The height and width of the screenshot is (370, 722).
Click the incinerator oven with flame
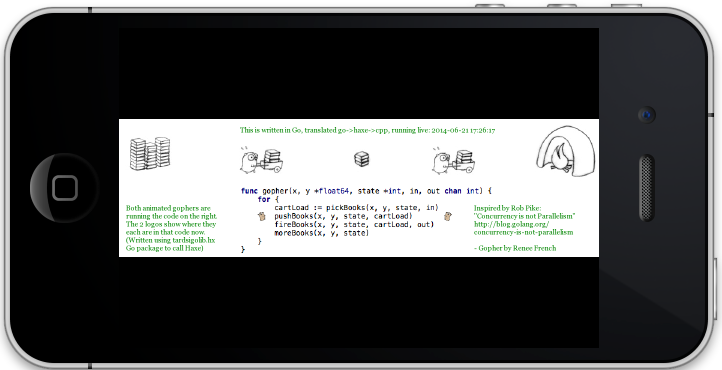pyautogui.click(x=566, y=151)
